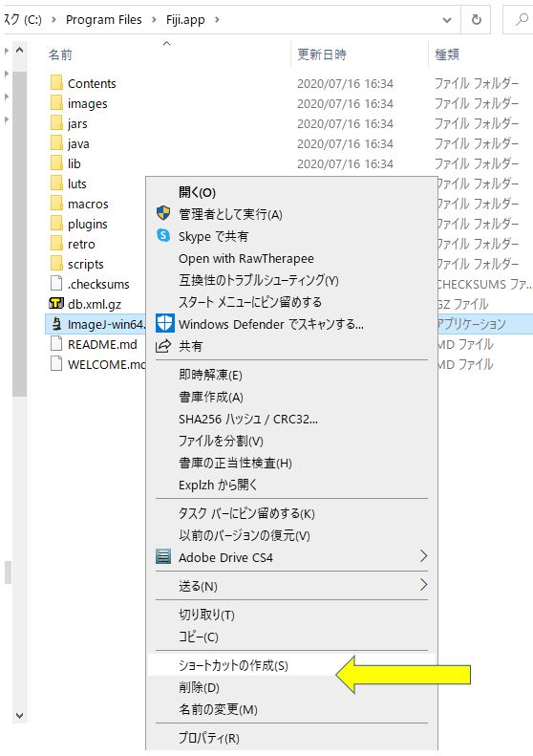Click the images folder icon
This screenshot has width=533, height=756.
56,103
